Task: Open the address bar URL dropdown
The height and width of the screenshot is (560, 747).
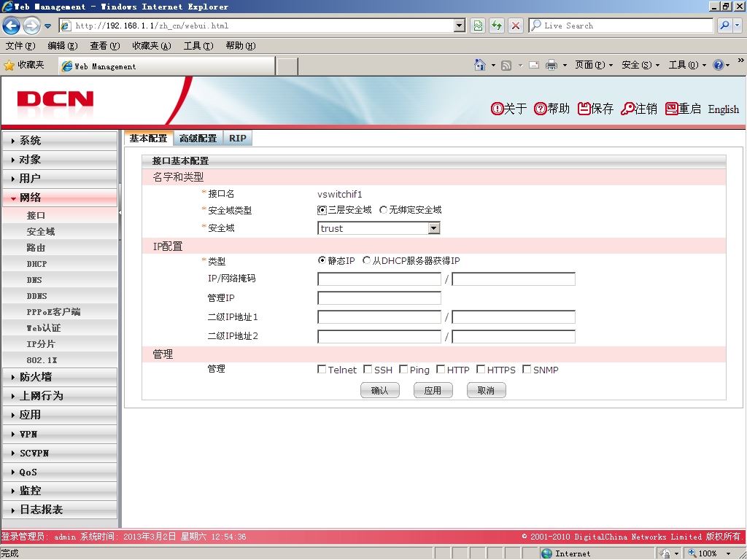Action: 460,26
